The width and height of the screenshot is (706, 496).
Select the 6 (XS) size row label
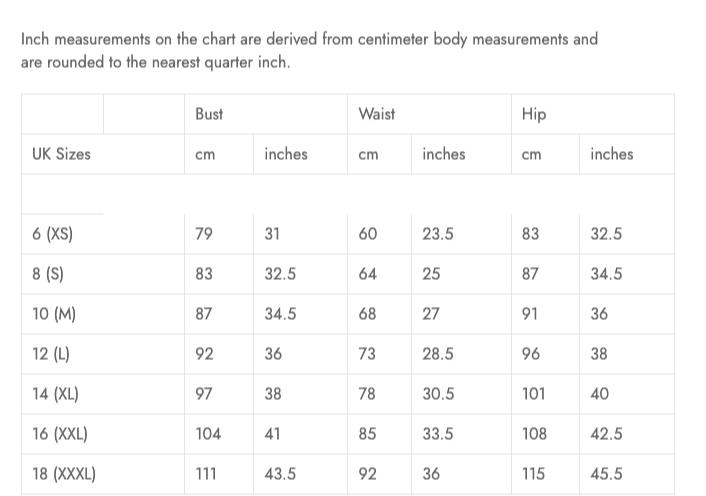point(52,234)
